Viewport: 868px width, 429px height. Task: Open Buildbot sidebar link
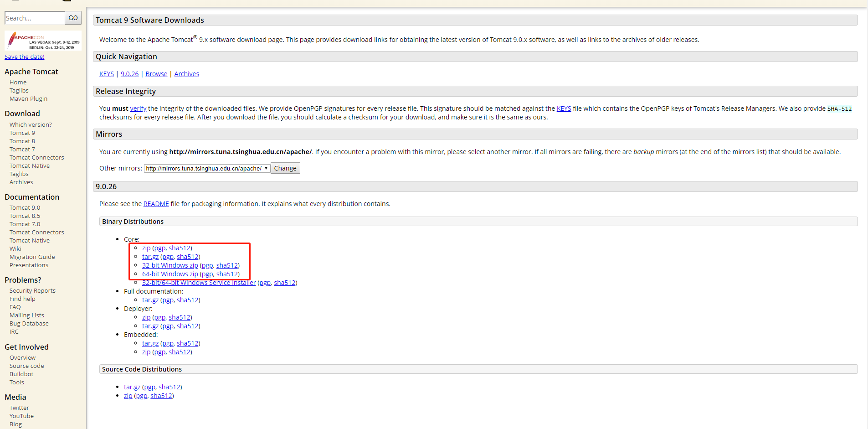21,374
